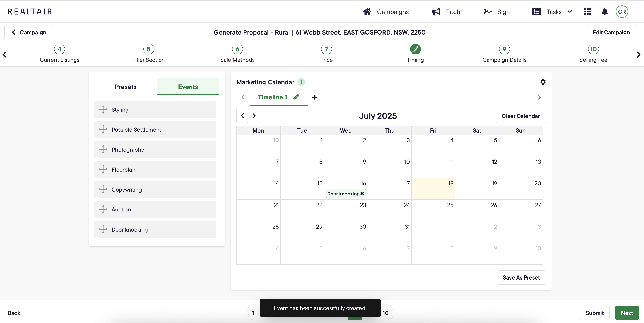Click the green Next button

pos(627,313)
